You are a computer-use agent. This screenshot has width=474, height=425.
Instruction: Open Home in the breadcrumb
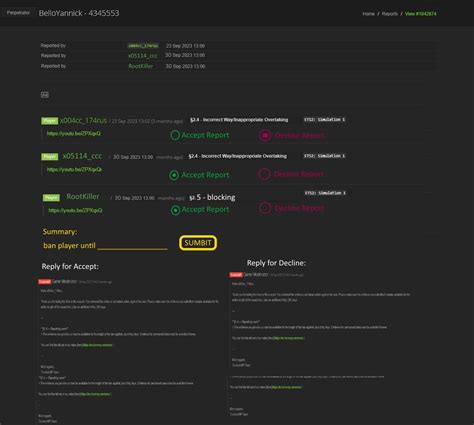pyautogui.click(x=368, y=14)
